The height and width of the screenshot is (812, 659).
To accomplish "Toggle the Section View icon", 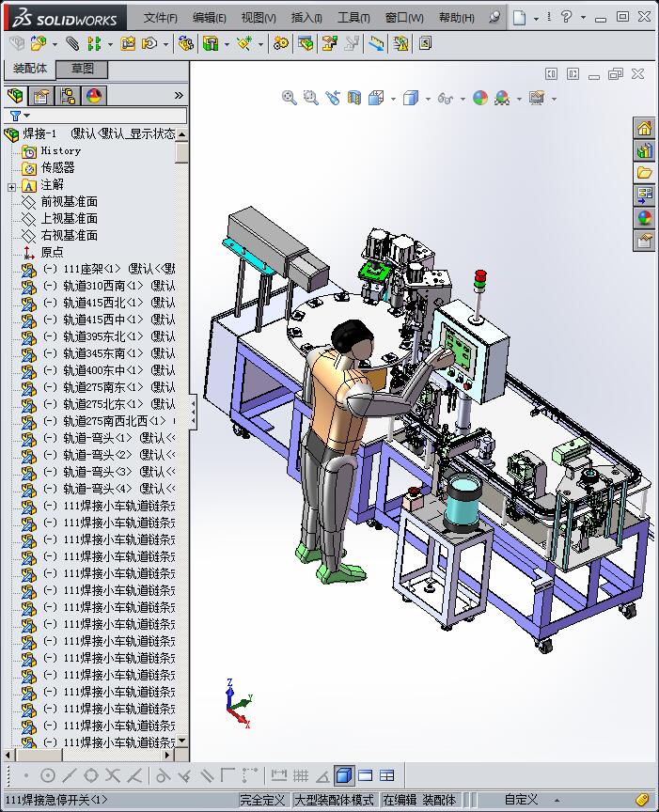I will coord(354,98).
